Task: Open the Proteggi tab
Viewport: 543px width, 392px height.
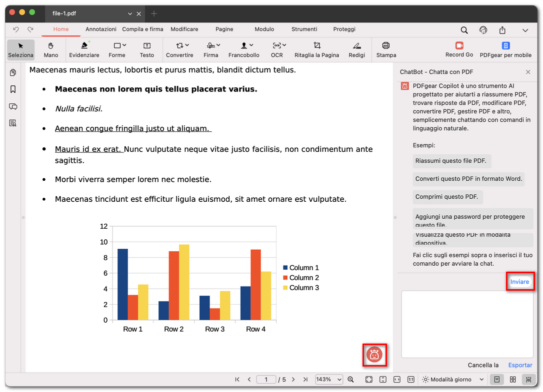Action: (x=344, y=29)
